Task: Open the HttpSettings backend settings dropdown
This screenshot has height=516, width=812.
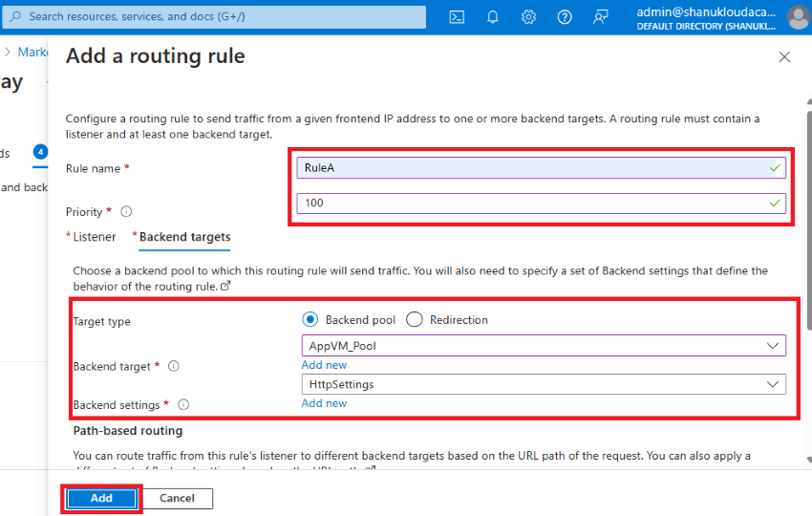Action: 544,384
